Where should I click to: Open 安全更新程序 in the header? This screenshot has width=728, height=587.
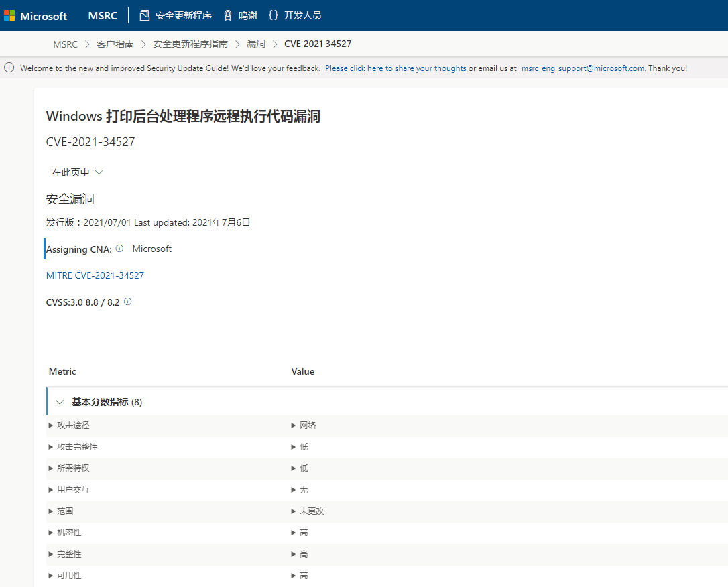click(x=176, y=15)
